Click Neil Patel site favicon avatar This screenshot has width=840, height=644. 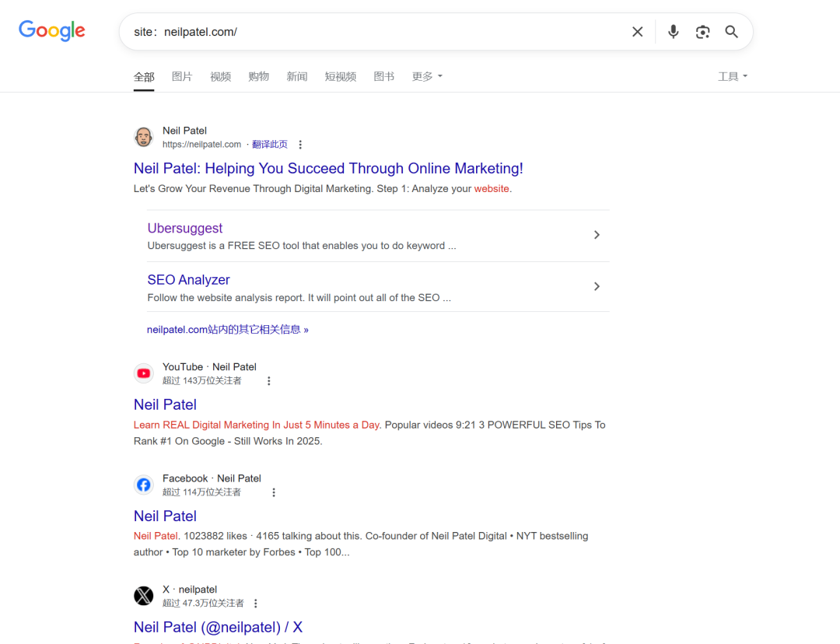tap(144, 137)
